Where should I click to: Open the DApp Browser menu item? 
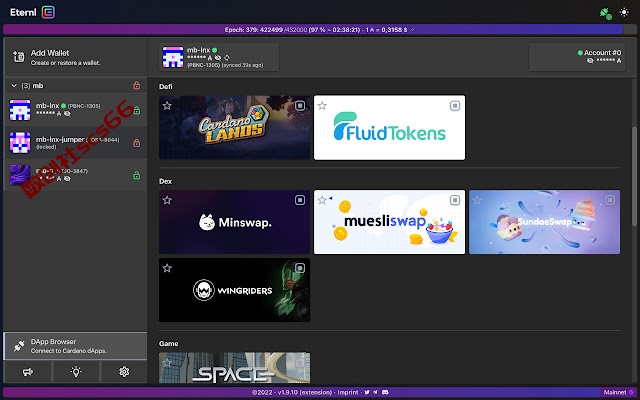75,346
